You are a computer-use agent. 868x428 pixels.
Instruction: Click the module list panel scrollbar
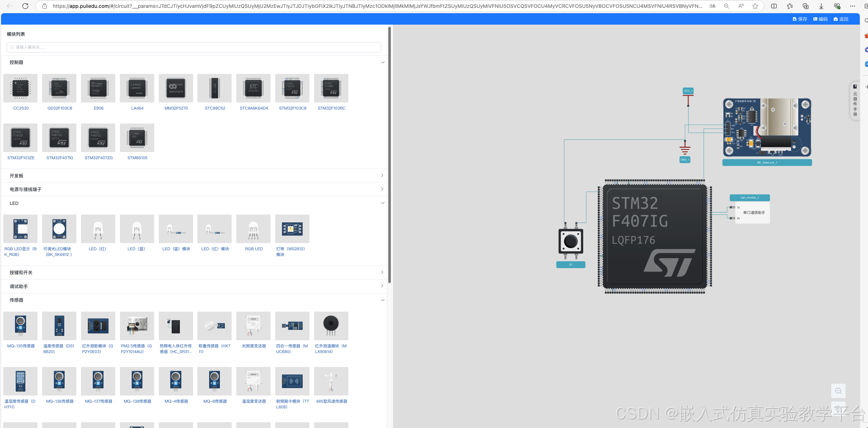(389, 155)
